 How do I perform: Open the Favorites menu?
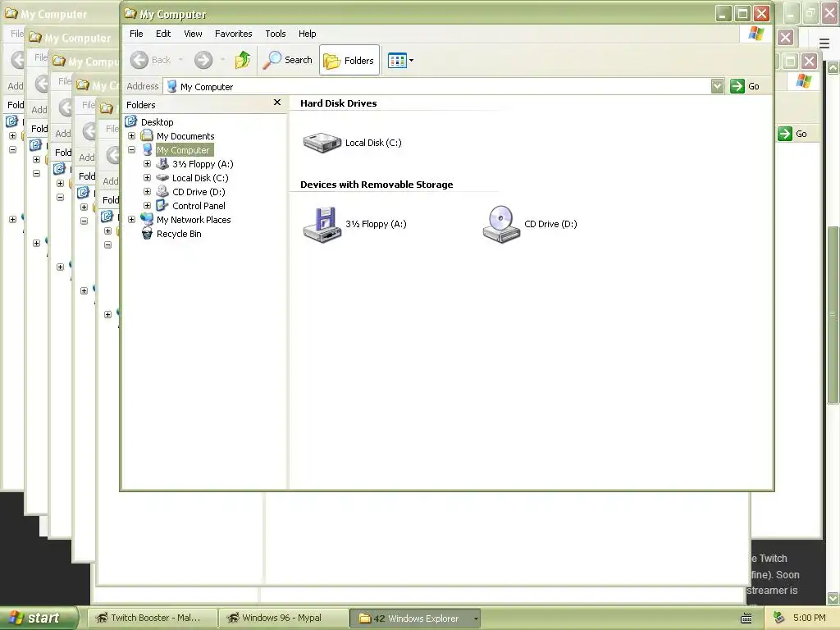pyautogui.click(x=233, y=33)
